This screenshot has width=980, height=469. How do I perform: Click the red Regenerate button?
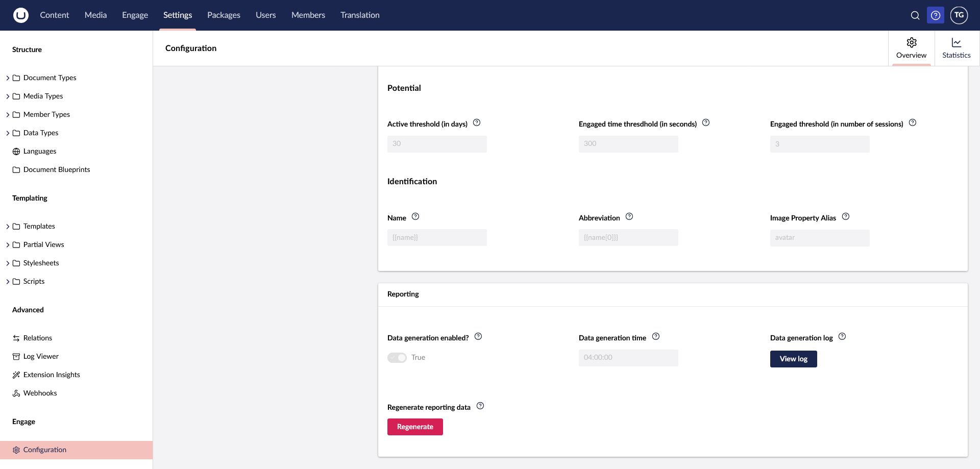pos(415,427)
